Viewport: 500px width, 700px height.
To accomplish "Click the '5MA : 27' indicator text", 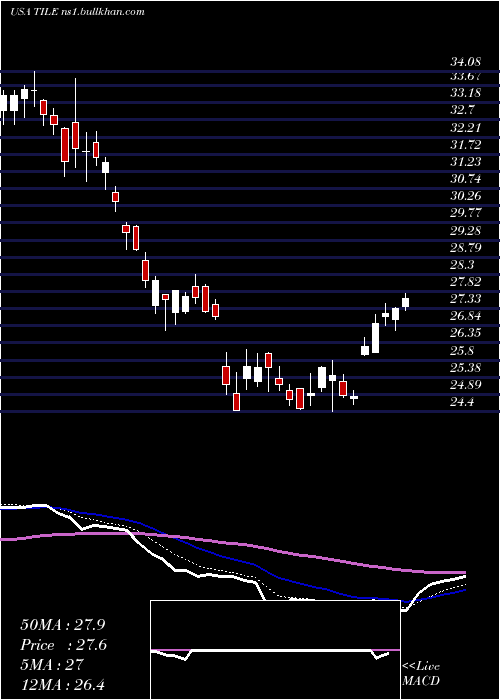I will coord(52,664).
